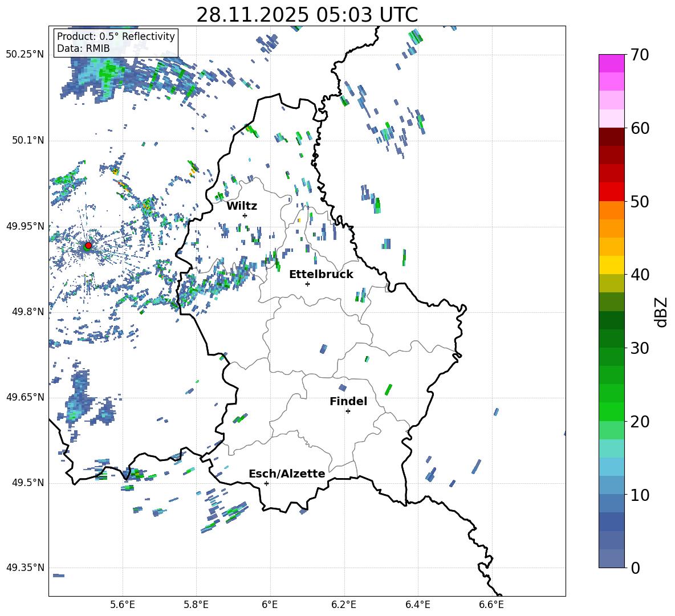Click the Data: RMIB text
Viewport: 675px width, 616px height.
click(83, 48)
